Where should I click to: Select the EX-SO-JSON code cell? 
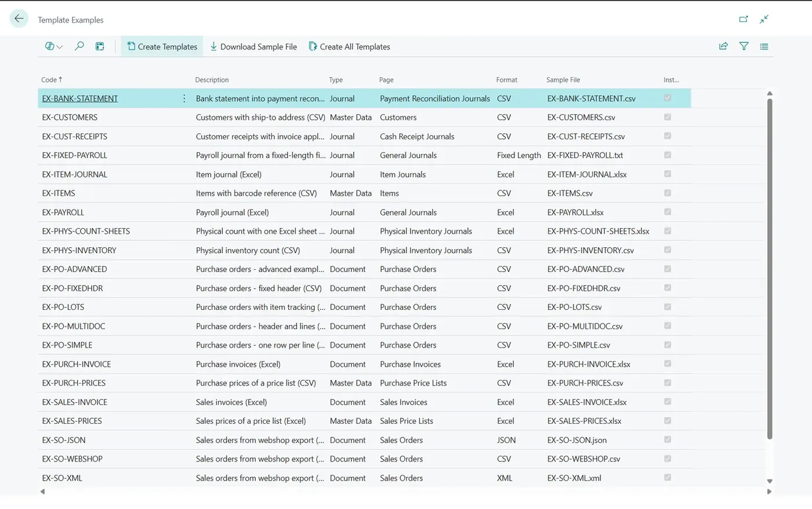tap(64, 440)
